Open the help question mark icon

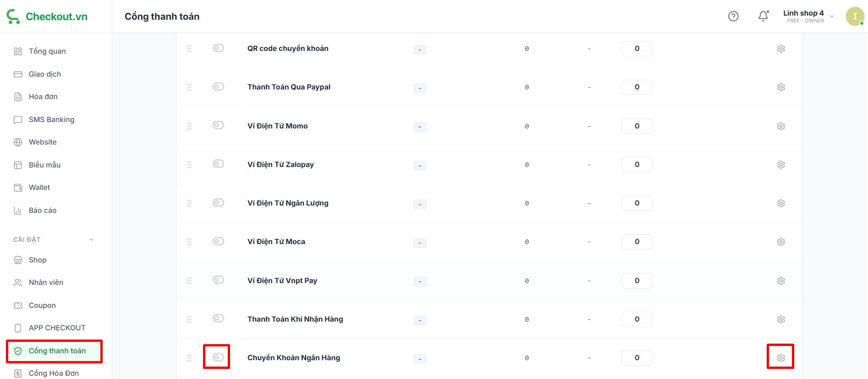[x=733, y=17]
